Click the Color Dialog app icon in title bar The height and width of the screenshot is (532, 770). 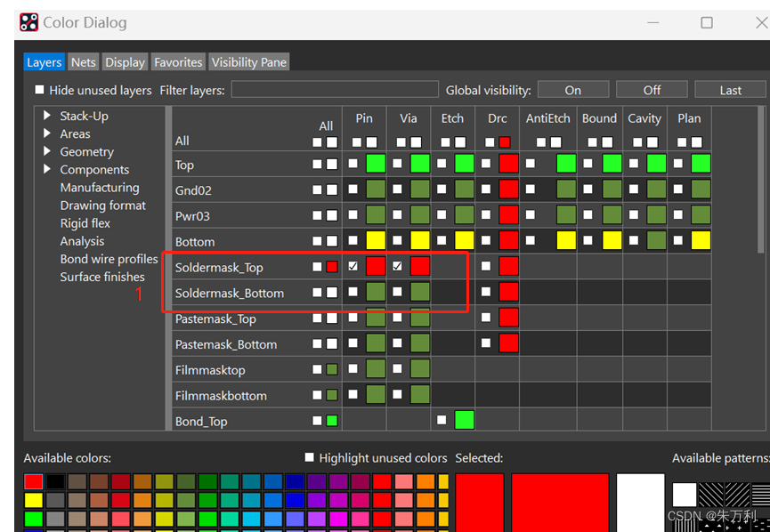tap(29, 22)
